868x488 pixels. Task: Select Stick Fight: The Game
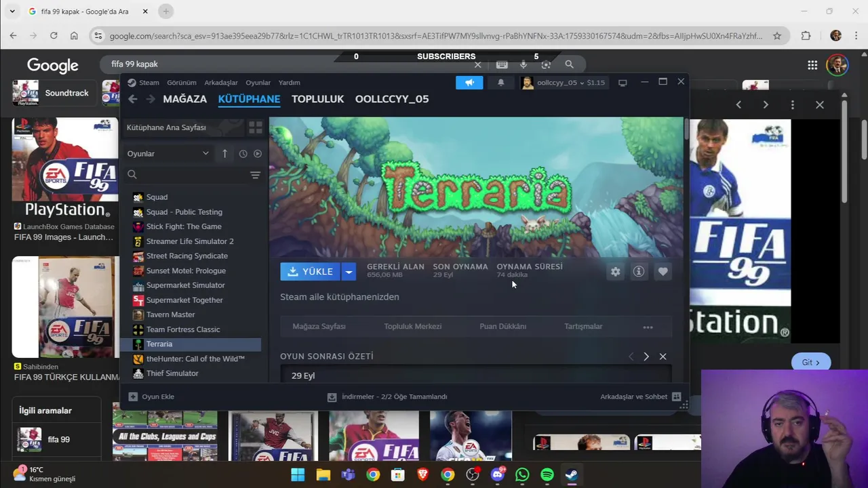tap(193, 226)
